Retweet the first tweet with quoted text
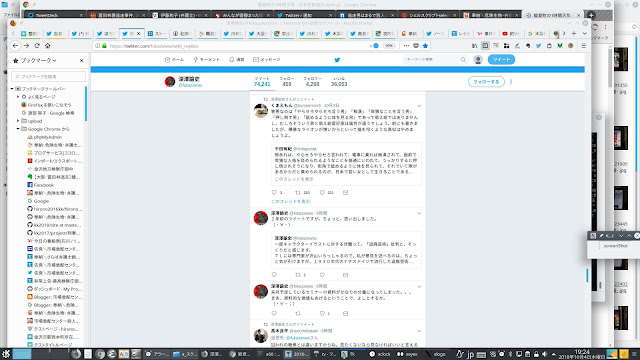The height and width of the screenshot is (360, 640). pos(298,192)
